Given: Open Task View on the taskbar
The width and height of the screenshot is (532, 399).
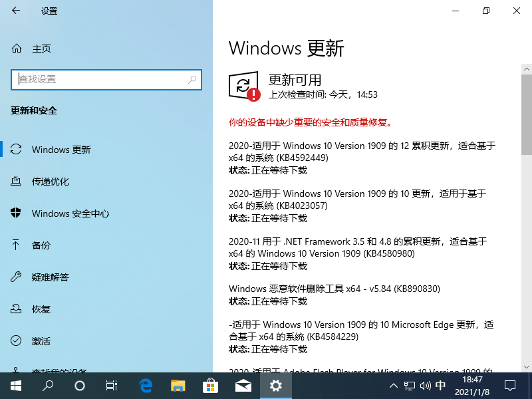Looking at the screenshot, I should point(112,385).
